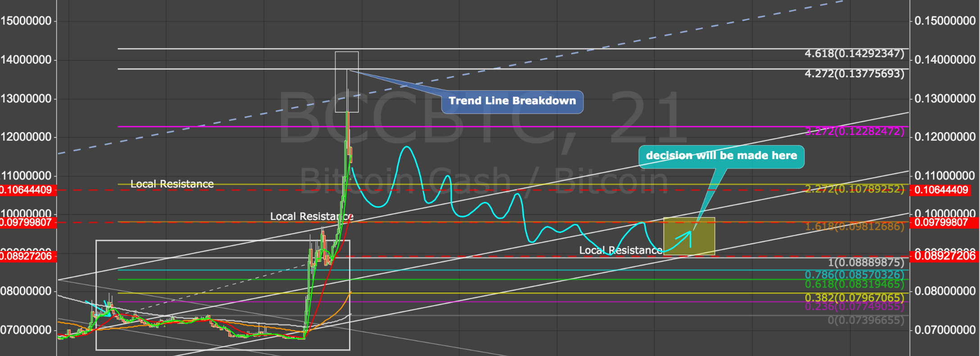Select the red 0.08927206 tag on the right axis
This screenshot has height=356, width=980.
pyautogui.click(x=944, y=256)
